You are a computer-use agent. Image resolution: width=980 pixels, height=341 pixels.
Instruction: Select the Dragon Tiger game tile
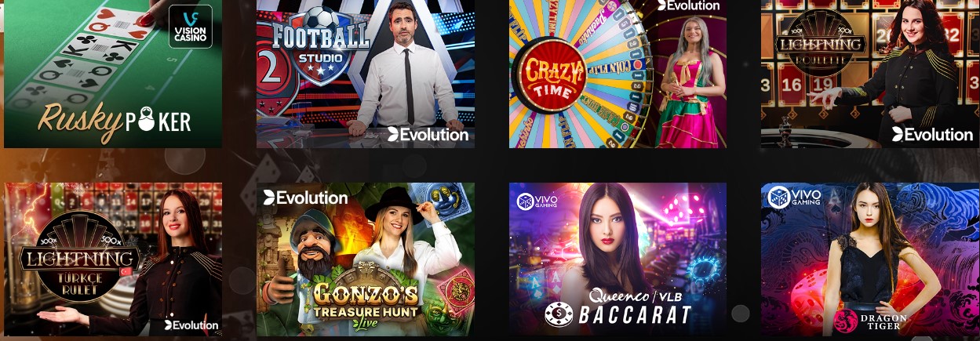(x=870, y=259)
